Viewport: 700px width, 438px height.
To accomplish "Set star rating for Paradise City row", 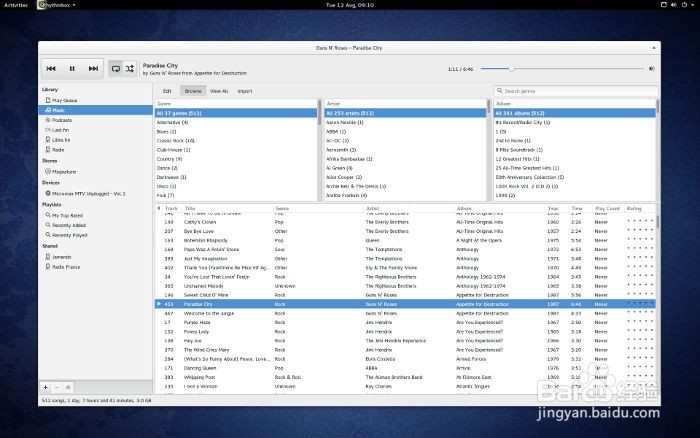I will pos(640,304).
